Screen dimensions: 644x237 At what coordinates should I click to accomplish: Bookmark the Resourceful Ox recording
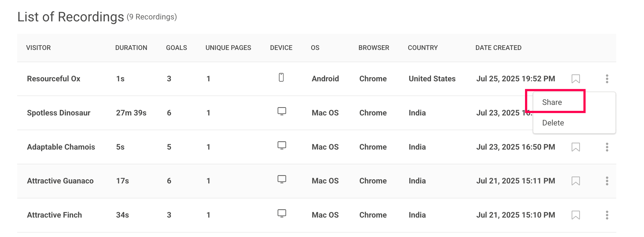575,79
